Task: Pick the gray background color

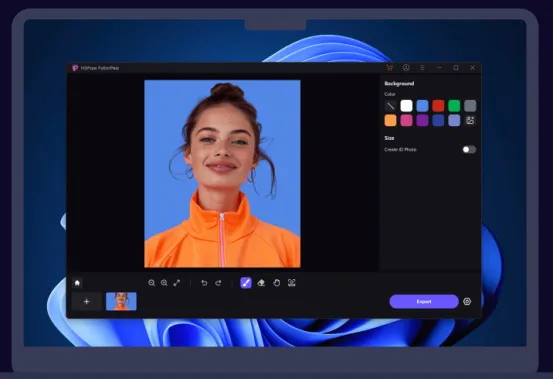Action: (x=470, y=106)
